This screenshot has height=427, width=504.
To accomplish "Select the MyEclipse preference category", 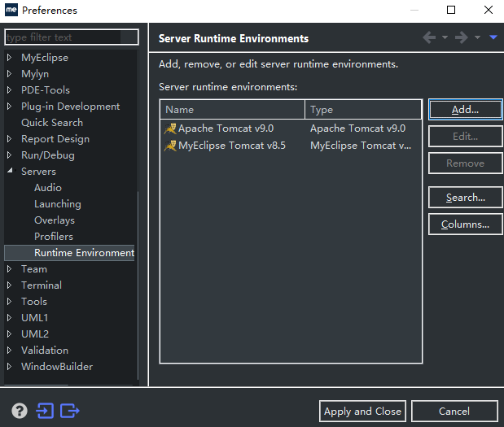I will [x=45, y=58].
